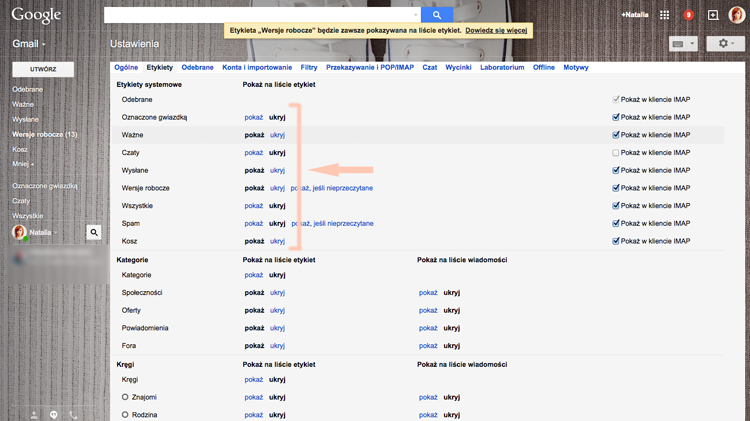Image resolution: width=750 pixels, height=421 pixels.
Task: Expand the Gmail product dropdown
Action: click(x=29, y=44)
